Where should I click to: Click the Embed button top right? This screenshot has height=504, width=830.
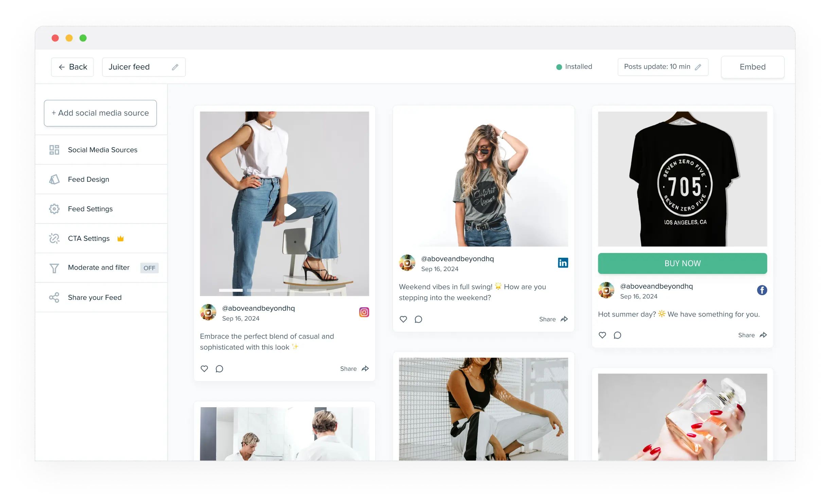[x=752, y=67]
